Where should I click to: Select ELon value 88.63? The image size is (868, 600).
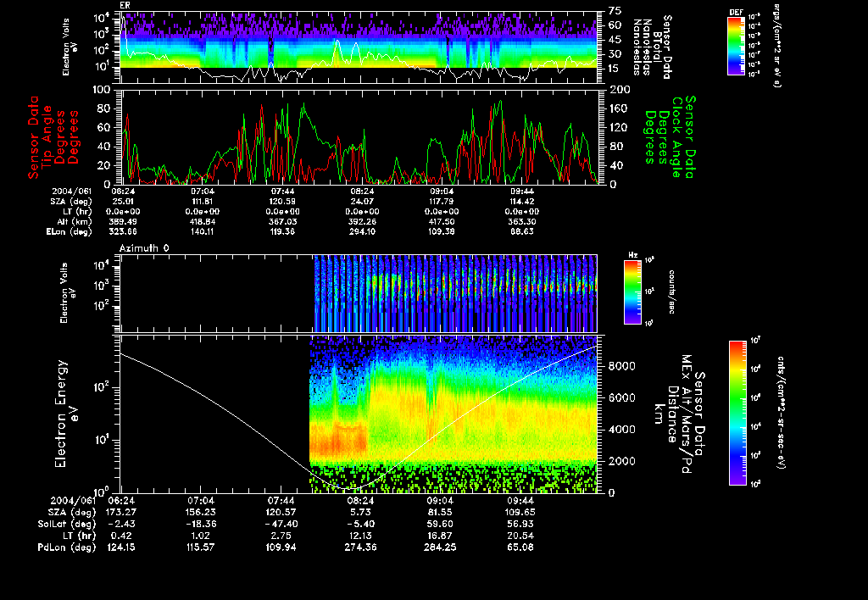pyautogui.click(x=521, y=231)
